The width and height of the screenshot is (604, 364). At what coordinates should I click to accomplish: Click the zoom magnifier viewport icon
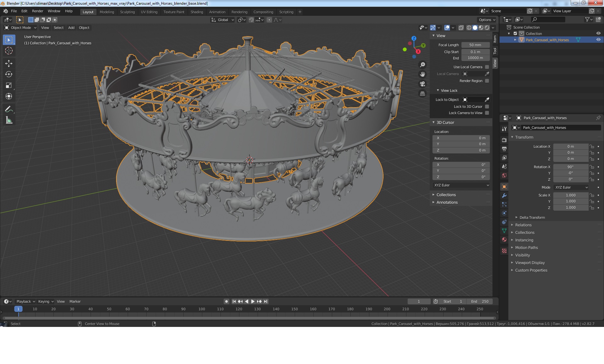(422, 64)
